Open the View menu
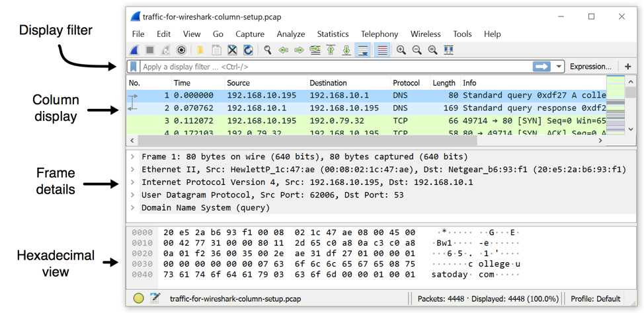The image size is (644, 313). (x=192, y=34)
